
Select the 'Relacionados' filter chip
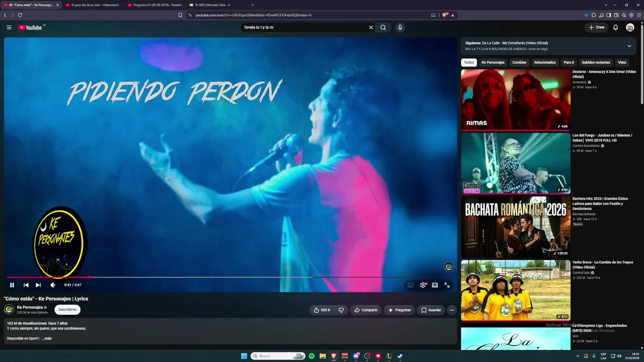(545, 62)
